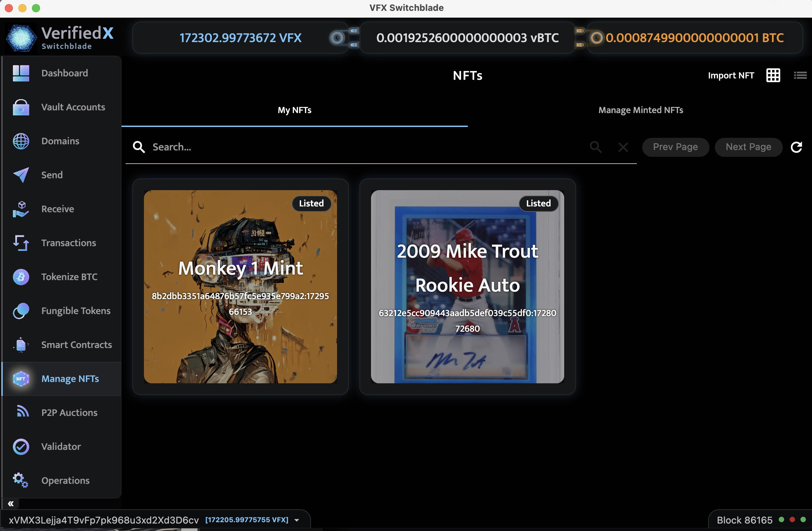Click the Vault Accounts bag icon
This screenshot has height=531, width=812.
coord(21,107)
